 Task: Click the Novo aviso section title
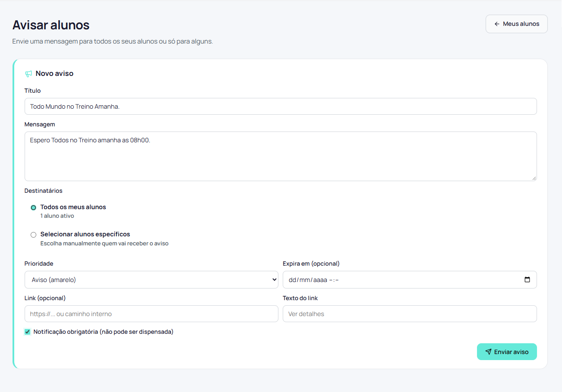(x=54, y=74)
